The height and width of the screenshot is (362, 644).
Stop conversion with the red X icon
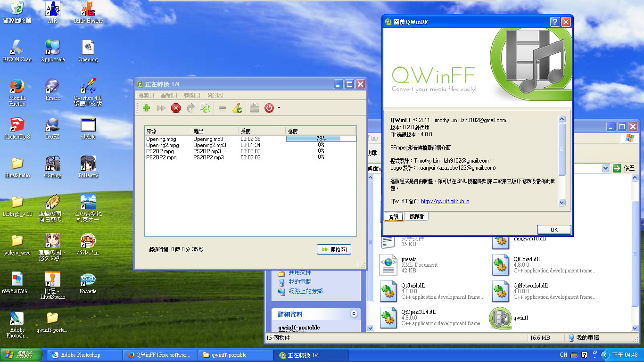click(x=176, y=108)
